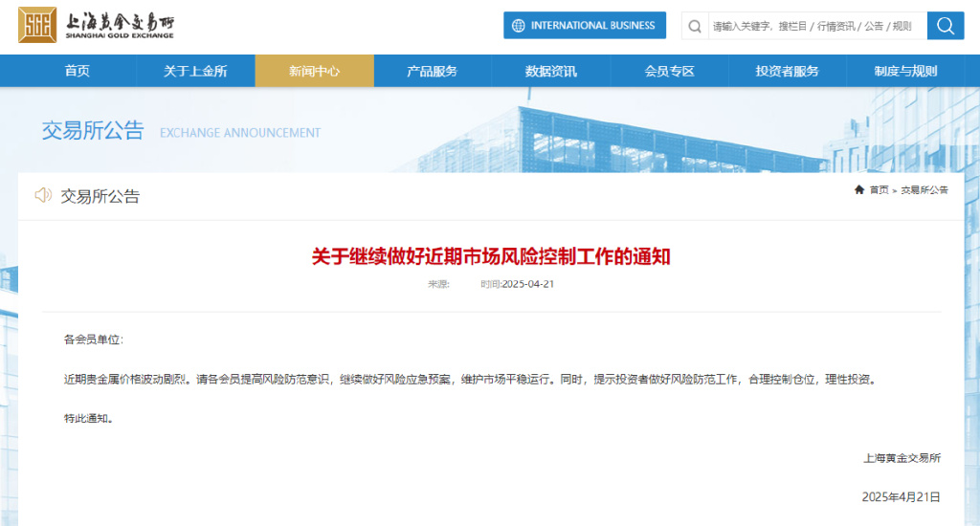This screenshot has width=980, height=526.
Task: Open 产品服务 menu
Action: pyautogui.click(x=433, y=71)
